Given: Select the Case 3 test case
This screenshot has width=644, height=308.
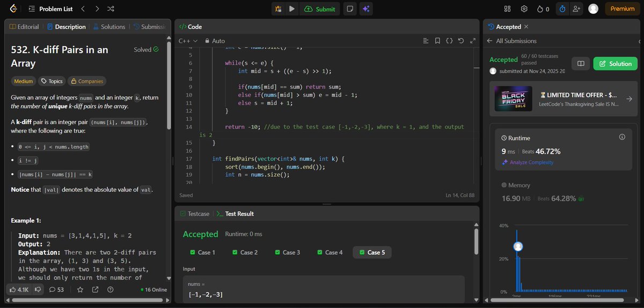Looking at the screenshot, I should click(287, 252).
